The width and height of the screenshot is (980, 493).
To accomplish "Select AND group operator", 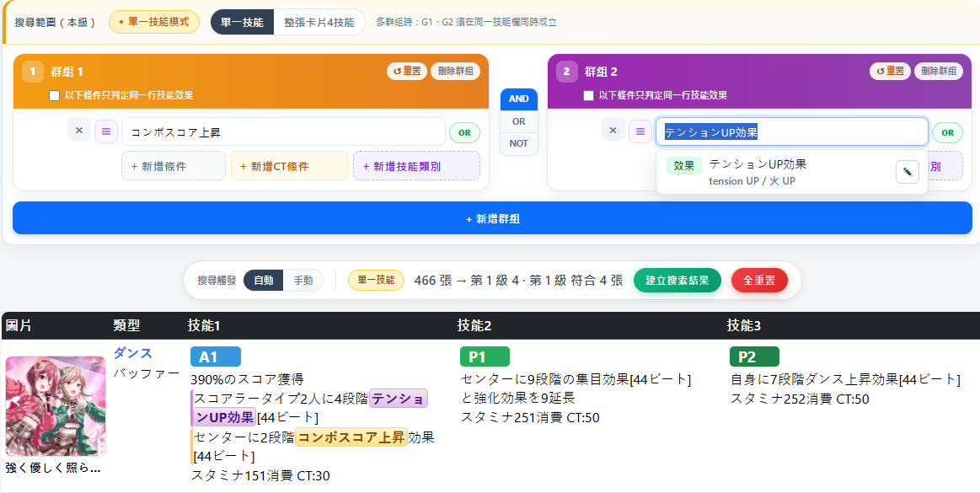I will click(x=519, y=99).
